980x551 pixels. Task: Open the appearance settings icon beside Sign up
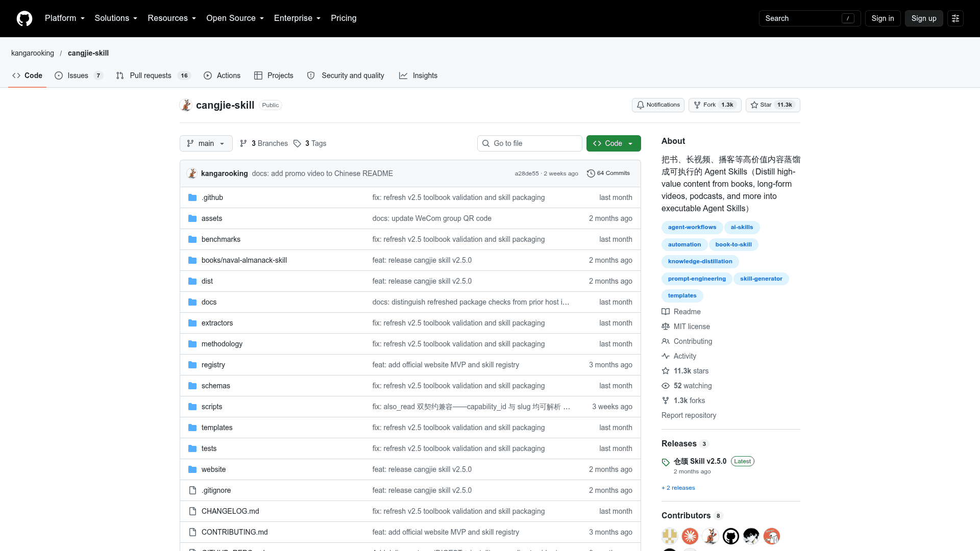[x=955, y=18]
